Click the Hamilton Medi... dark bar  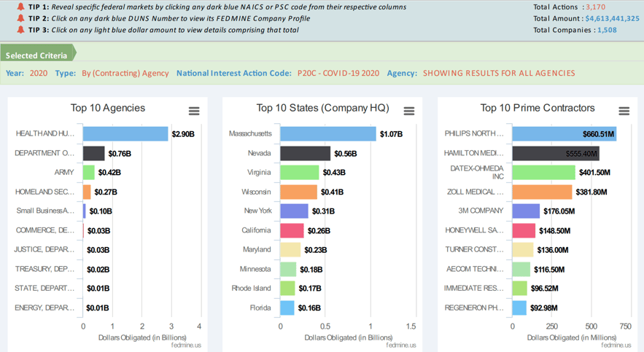tap(556, 154)
